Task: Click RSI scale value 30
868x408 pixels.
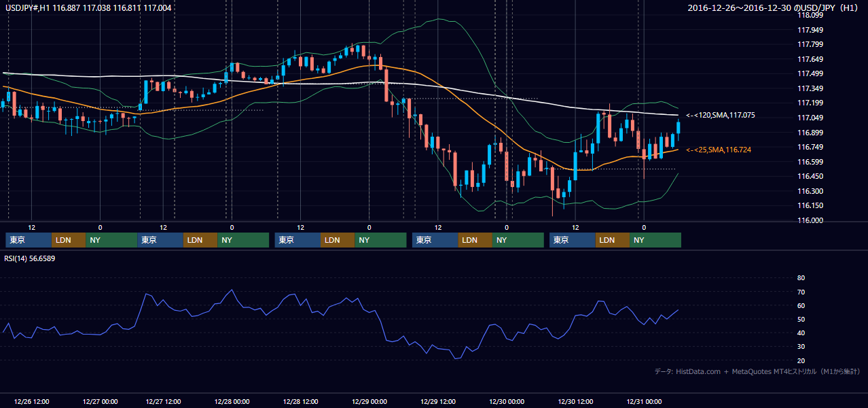Action: pyautogui.click(x=801, y=347)
